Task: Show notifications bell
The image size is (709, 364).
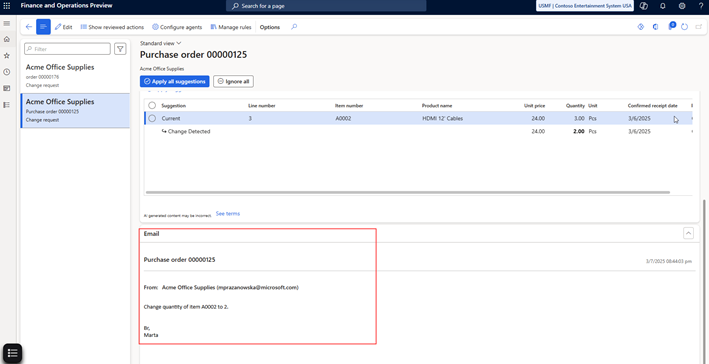Action: click(x=663, y=6)
